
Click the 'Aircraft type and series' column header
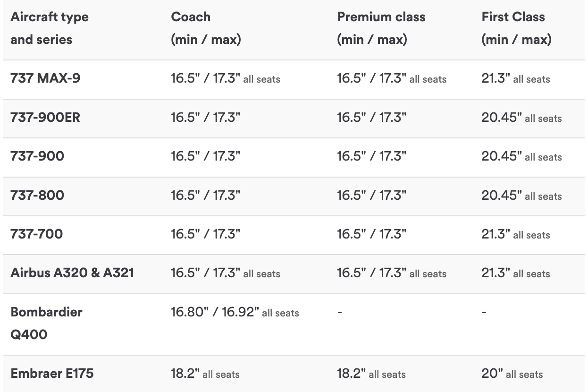pos(50,28)
